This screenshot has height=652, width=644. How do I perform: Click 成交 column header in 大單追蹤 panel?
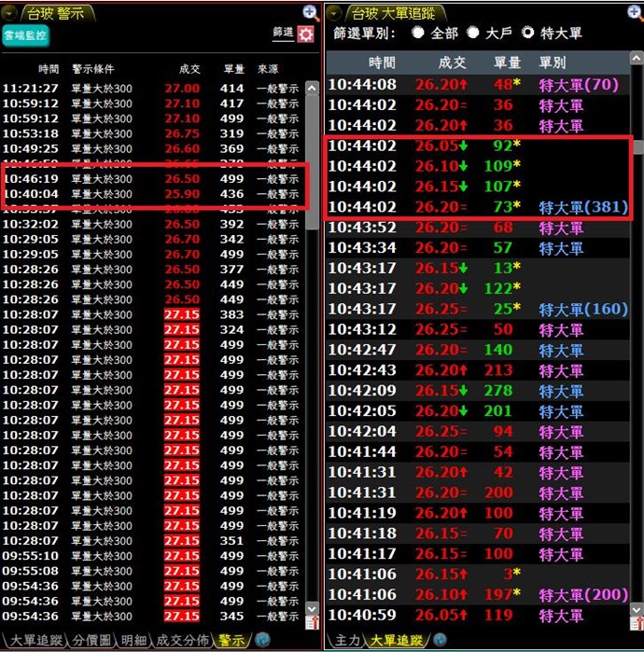pos(453,62)
